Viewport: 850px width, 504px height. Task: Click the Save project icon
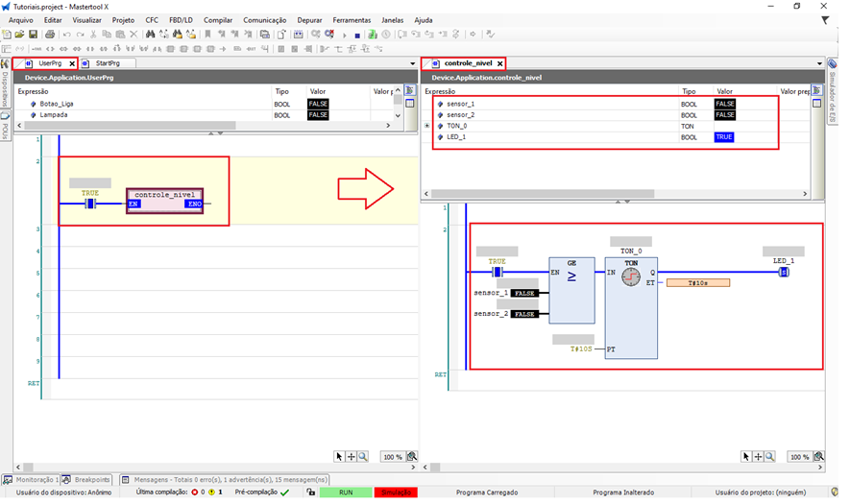33,35
